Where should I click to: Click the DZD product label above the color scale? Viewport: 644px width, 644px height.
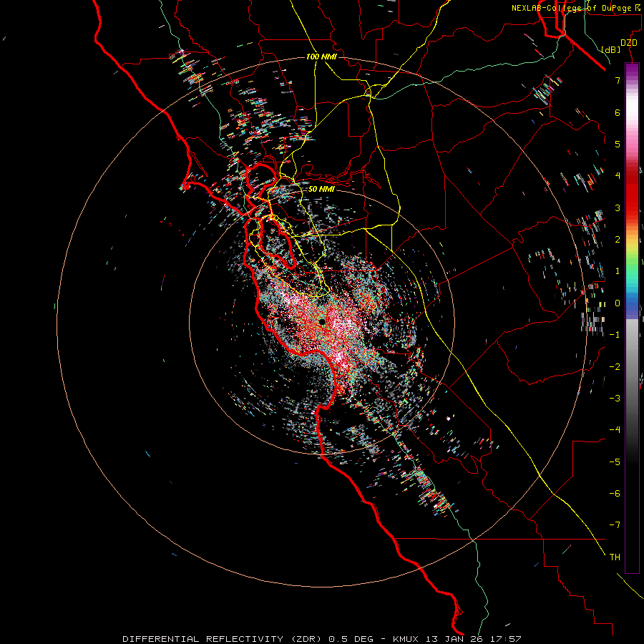click(629, 43)
